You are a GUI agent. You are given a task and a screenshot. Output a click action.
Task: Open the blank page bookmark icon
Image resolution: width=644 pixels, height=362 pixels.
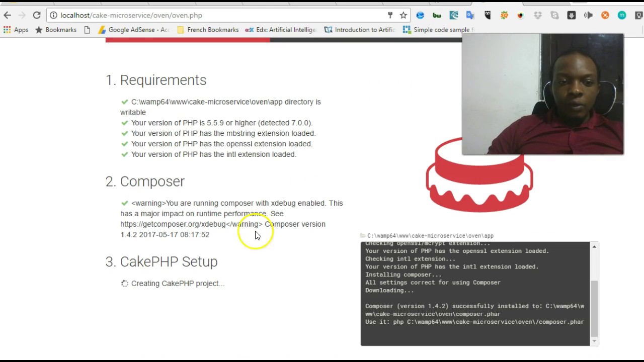(x=87, y=30)
